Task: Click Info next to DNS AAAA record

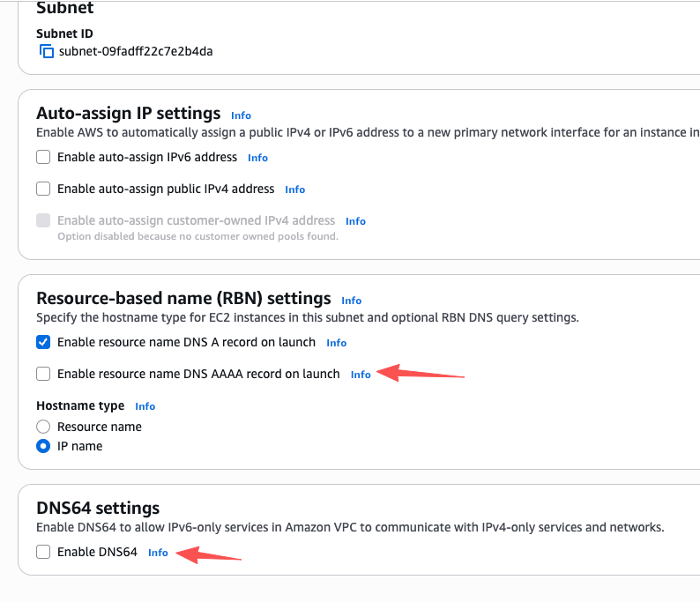Action: click(361, 375)
